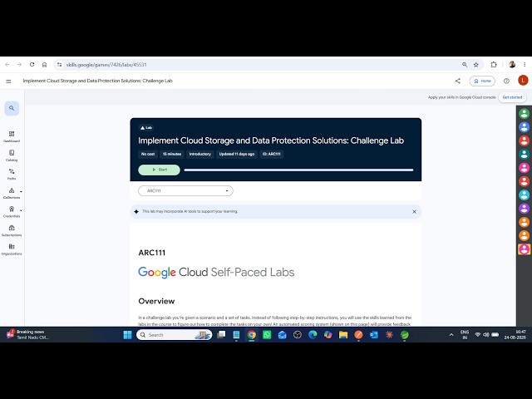The width and height of the screenshot is (532, 399).
Task: Expand the Collections submenu arrow
Action: (21, 191)
